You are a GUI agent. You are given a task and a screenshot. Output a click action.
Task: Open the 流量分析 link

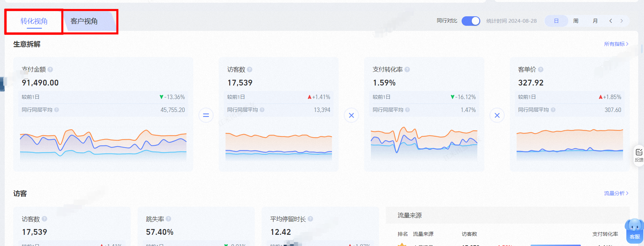click(616, 193)
